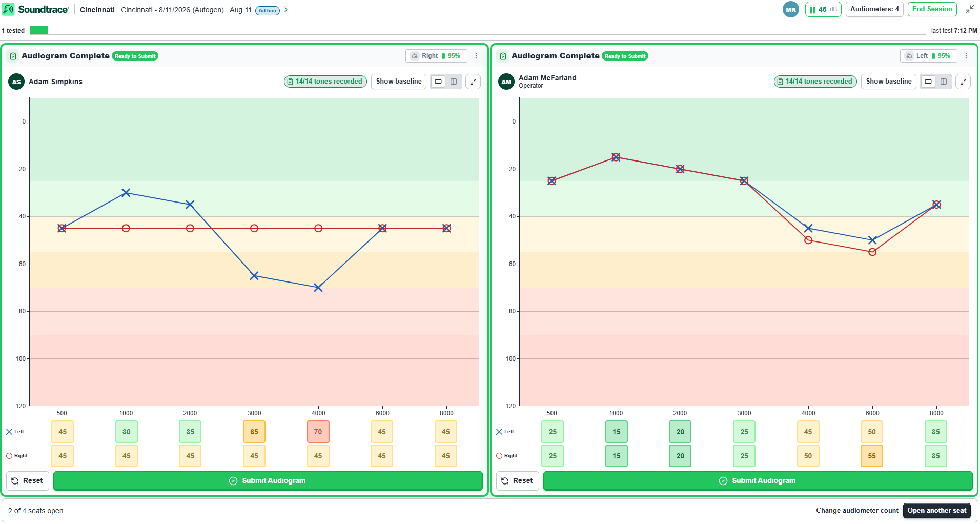The height and width of the screenshot is (524, 980).
Task: Click Simpkins left ear point at 4000 Hz
Action: coord(318,288)
